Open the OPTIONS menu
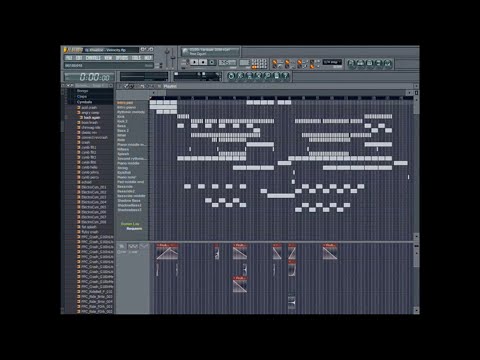This screenshot has height=360, width=480. tap(122, 58)
